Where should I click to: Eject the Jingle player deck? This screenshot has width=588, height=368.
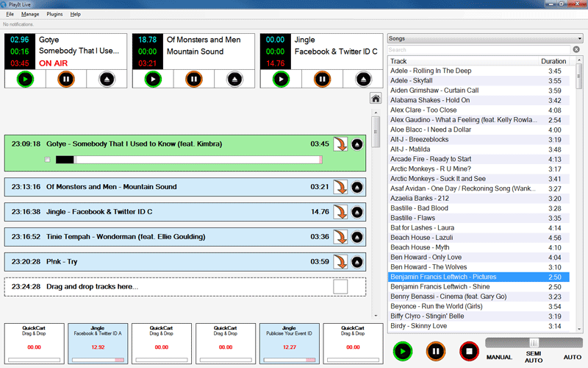(362, 79)
